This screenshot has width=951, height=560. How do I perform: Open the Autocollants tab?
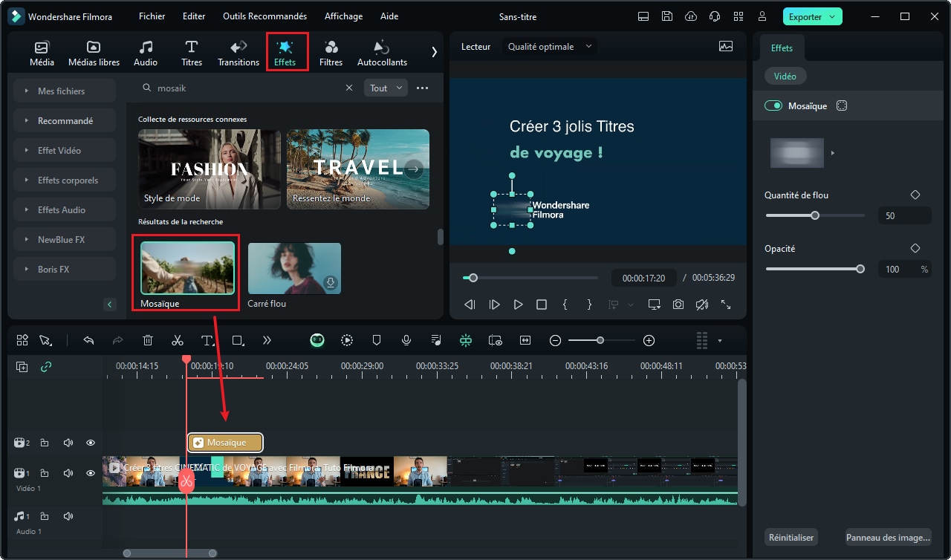(382, 53)
